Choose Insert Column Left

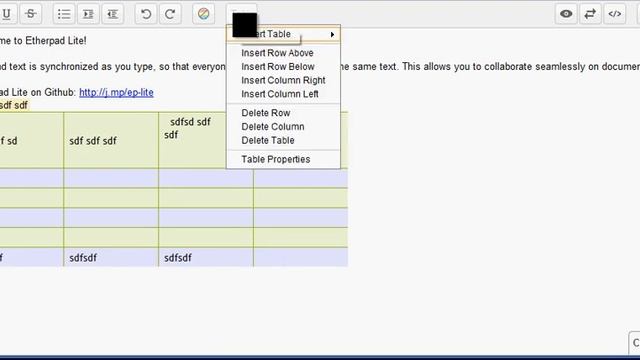[280, 94]
